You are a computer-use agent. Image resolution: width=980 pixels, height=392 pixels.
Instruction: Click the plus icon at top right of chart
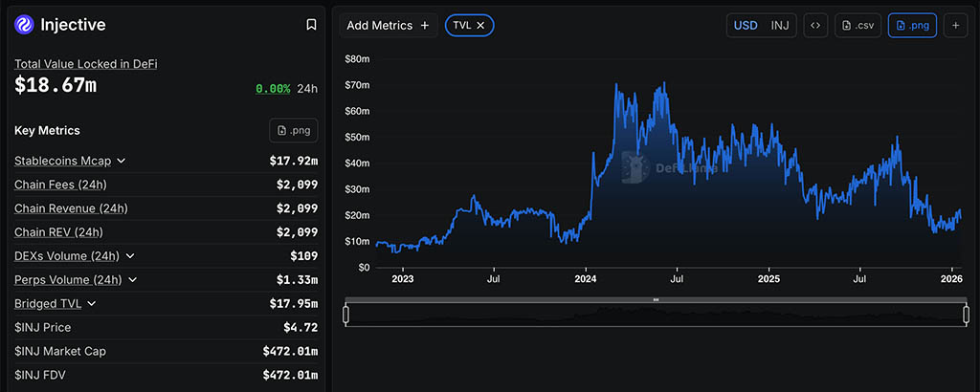pyautogui.click(x=955, y=26)
